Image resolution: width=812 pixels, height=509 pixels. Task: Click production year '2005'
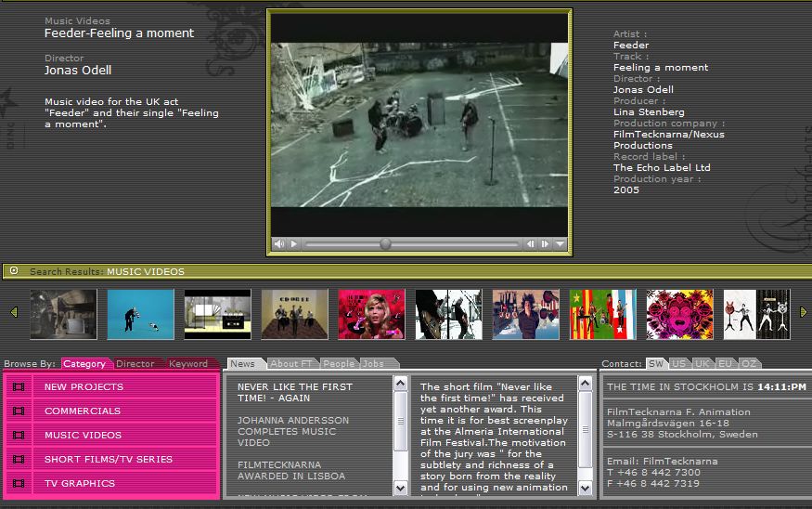click(626, 189)
